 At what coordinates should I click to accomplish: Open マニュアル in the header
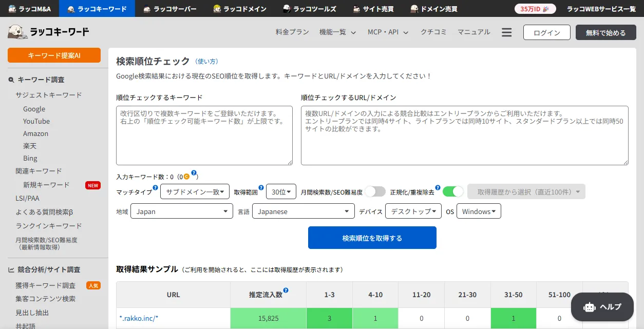[x=474, y=32]
